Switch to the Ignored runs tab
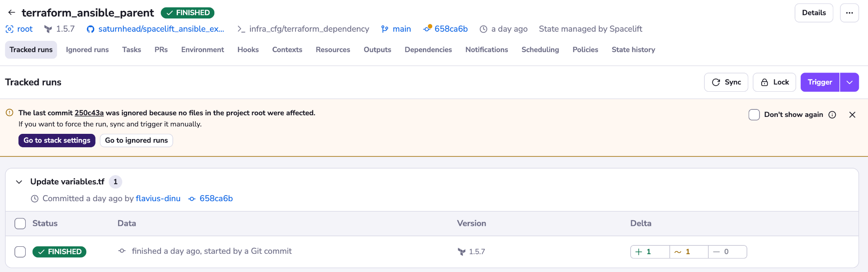 coord(87,50)
